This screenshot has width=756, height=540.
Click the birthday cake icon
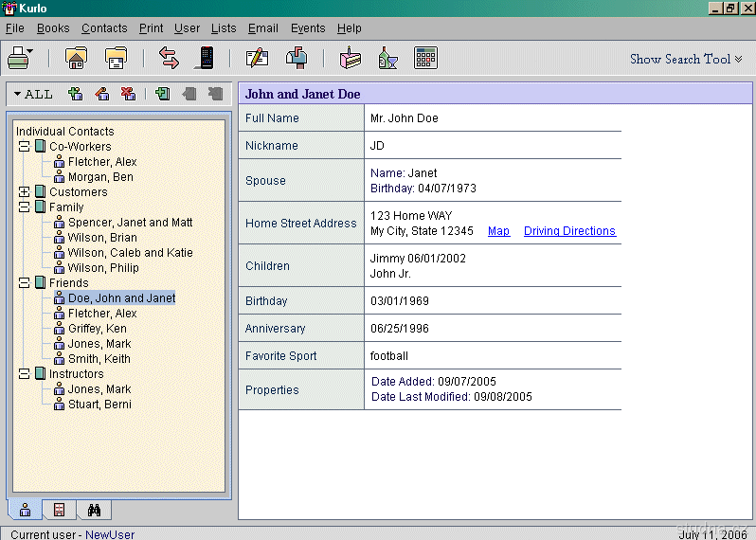351,59
